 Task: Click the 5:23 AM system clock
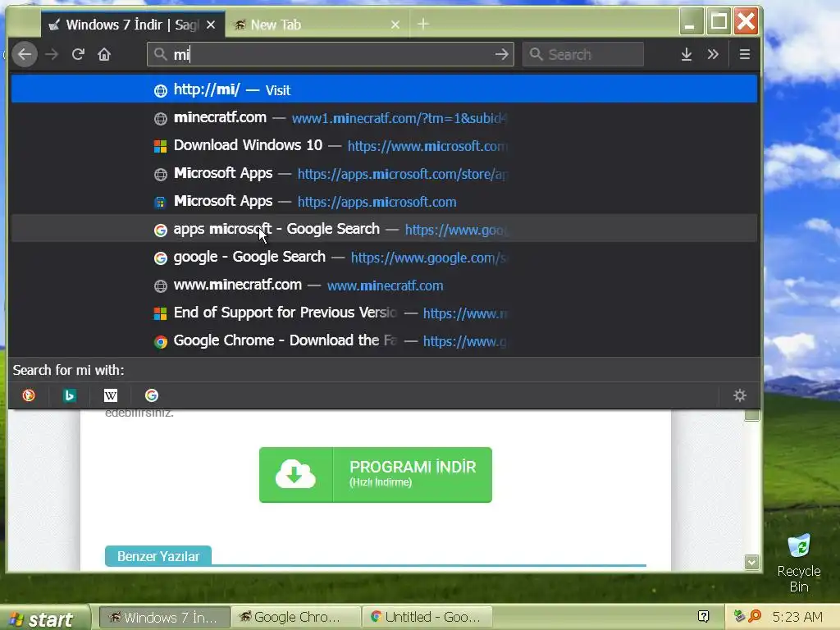point(797,617)
